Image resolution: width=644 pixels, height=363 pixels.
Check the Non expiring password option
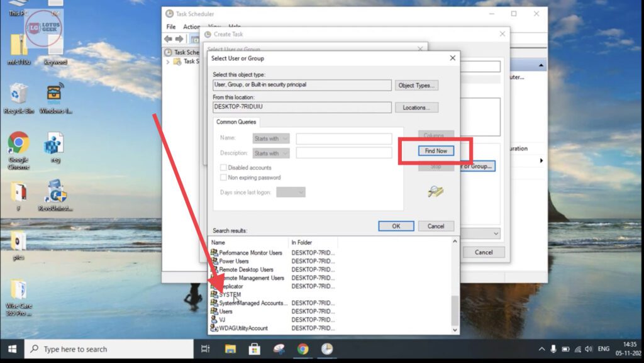coord(223,177)
